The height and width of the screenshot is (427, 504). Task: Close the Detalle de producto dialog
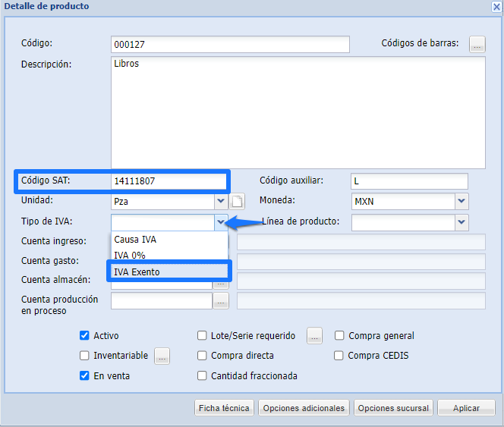point(496,6)
